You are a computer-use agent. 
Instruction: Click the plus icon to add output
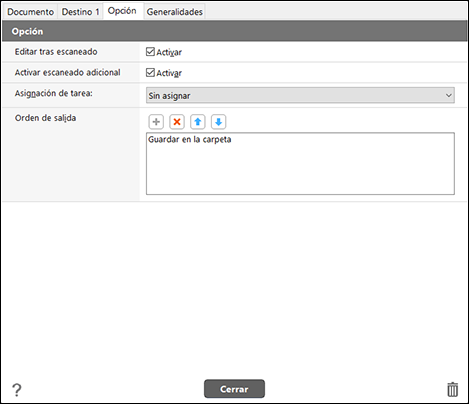(156, 122)
